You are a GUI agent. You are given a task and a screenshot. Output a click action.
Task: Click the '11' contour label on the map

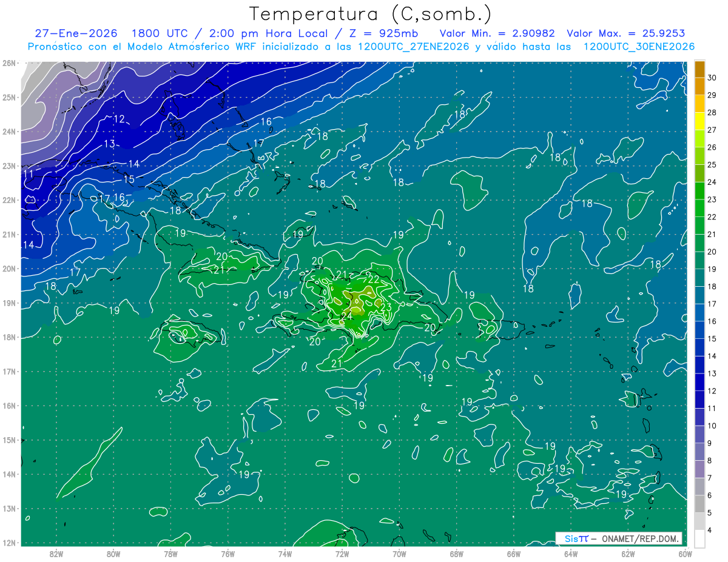pos(29,174)
